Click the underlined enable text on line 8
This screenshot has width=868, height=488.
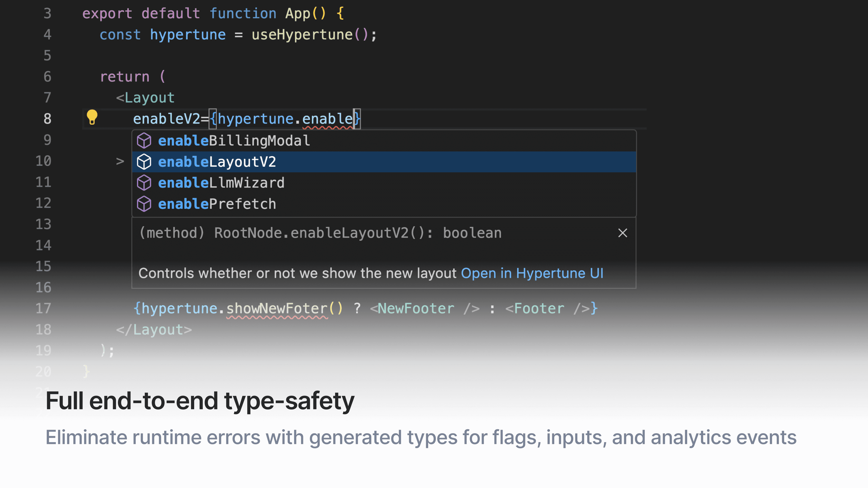[327, 119]
